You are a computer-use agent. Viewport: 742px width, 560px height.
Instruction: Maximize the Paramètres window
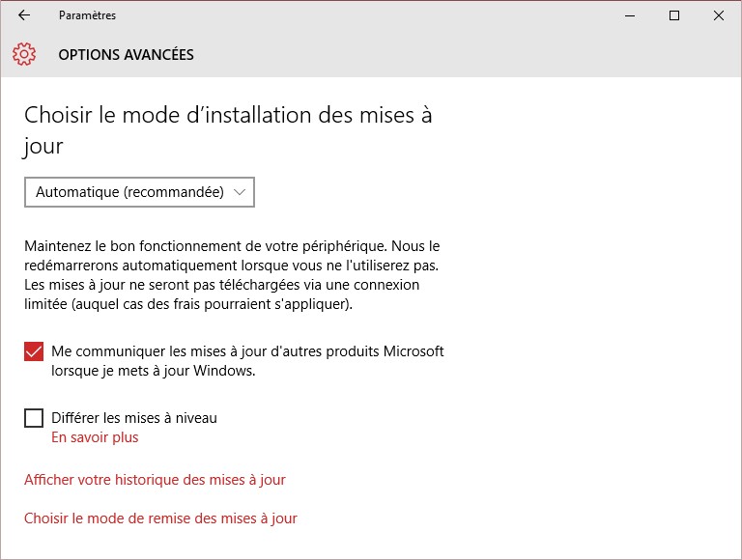(674, 15)
